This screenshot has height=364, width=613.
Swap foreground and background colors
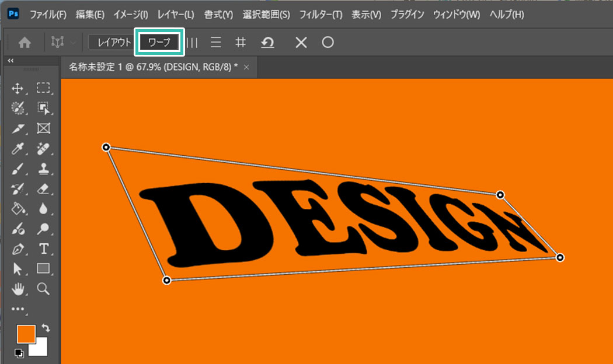tap(46, 329)
